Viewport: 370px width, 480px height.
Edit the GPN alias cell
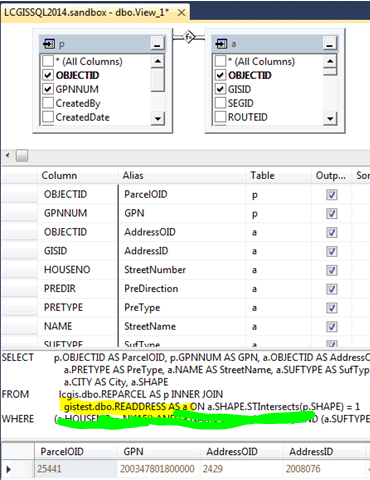pyautogui.click(x=182, y=213)
